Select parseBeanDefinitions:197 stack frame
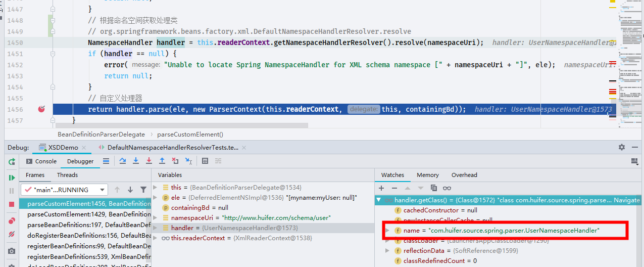 pyautogui.click(x=85, y=225)
